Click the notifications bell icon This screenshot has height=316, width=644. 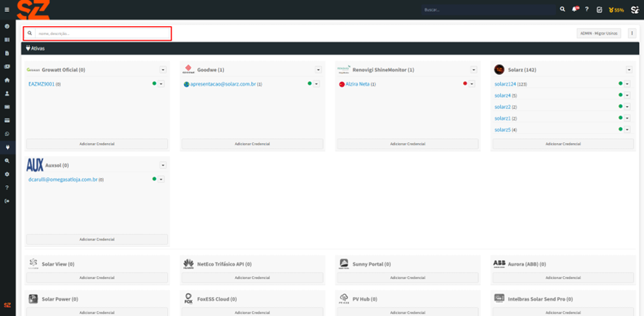pyautogui.click(x=574, y=9)
